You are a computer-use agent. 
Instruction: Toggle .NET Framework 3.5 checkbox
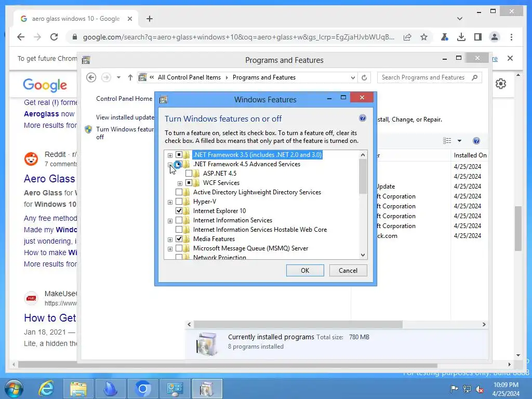179,155
